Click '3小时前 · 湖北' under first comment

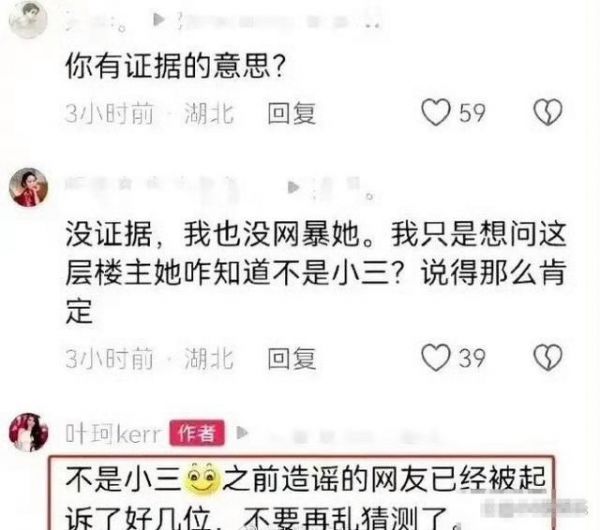pos(149,113)
